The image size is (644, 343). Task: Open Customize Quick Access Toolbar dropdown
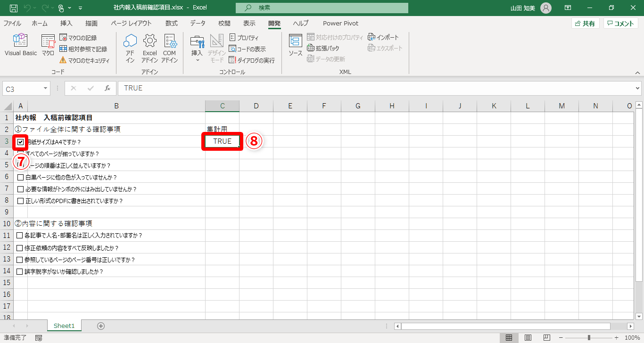pyautogui.click(x=81, y=8)
